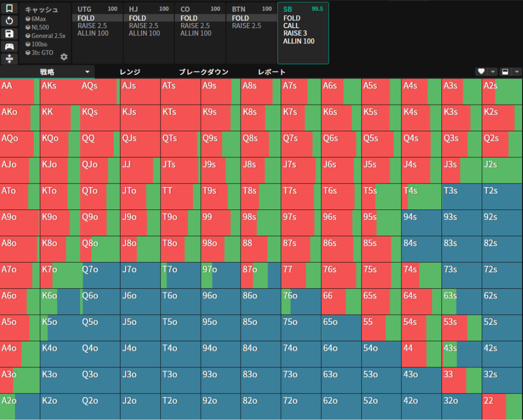Open the レポート tab
Image resolution: width=523 pixels, height=420 pixels.
point(272,72)
